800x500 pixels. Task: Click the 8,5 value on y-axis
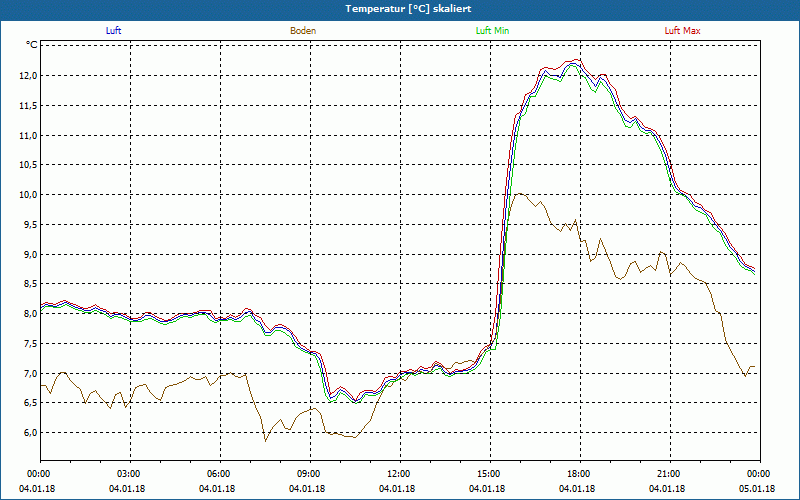tap(30, 284)
